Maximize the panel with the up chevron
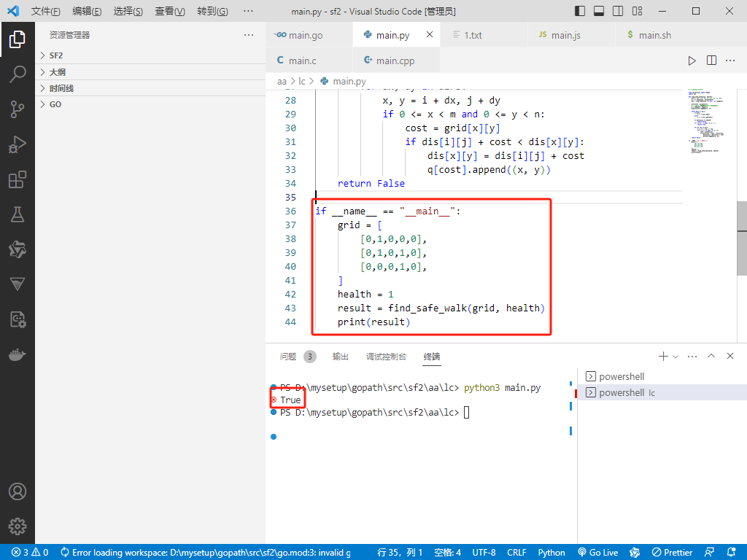747x560 pixels. pyautogui.click(x=711, y=356)
